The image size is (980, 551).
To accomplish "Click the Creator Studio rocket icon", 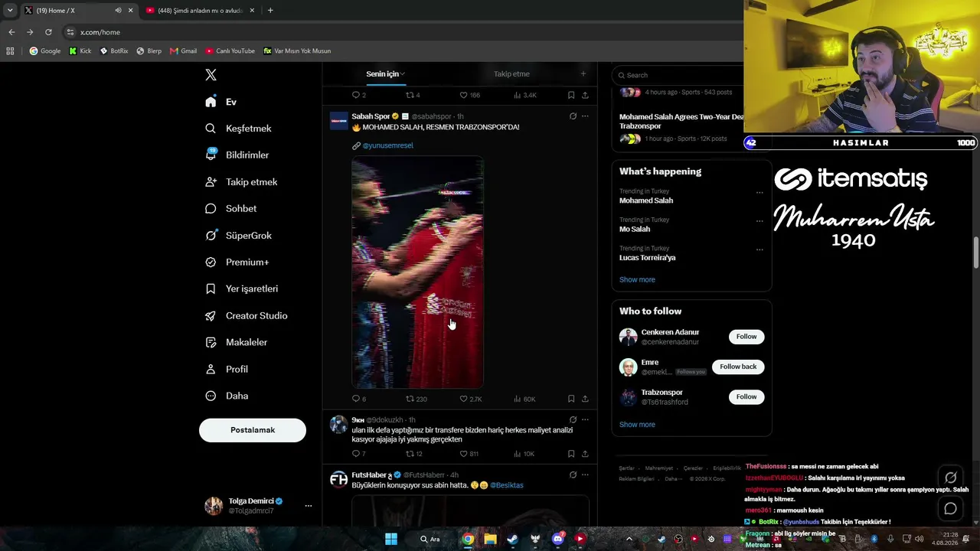I will 211,315.
